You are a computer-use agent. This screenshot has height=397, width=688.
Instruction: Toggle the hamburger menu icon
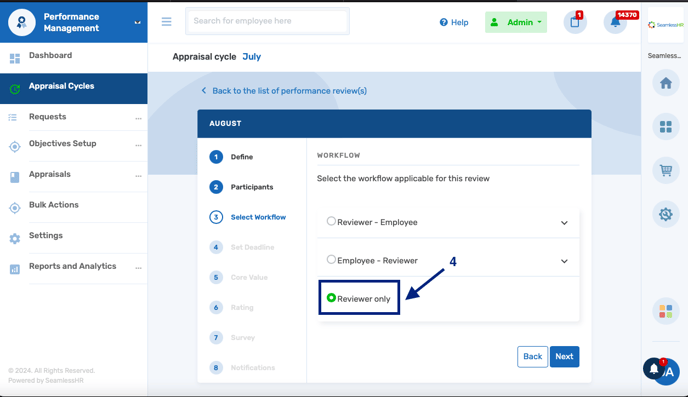tap(166, 21)
